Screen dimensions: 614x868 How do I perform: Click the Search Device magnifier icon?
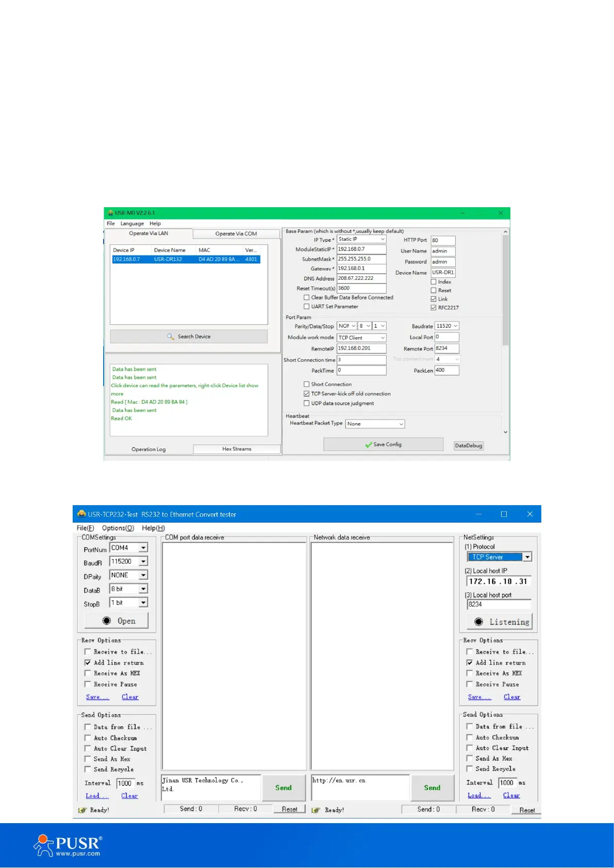pyautogui.click(x=170, y=337)
